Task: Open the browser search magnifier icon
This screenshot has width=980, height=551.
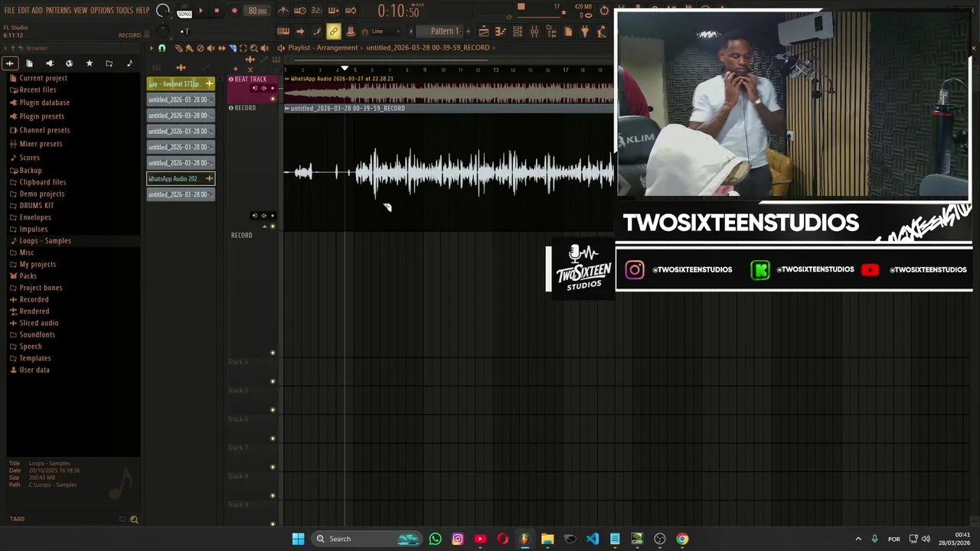Action: tap(134, 520)
